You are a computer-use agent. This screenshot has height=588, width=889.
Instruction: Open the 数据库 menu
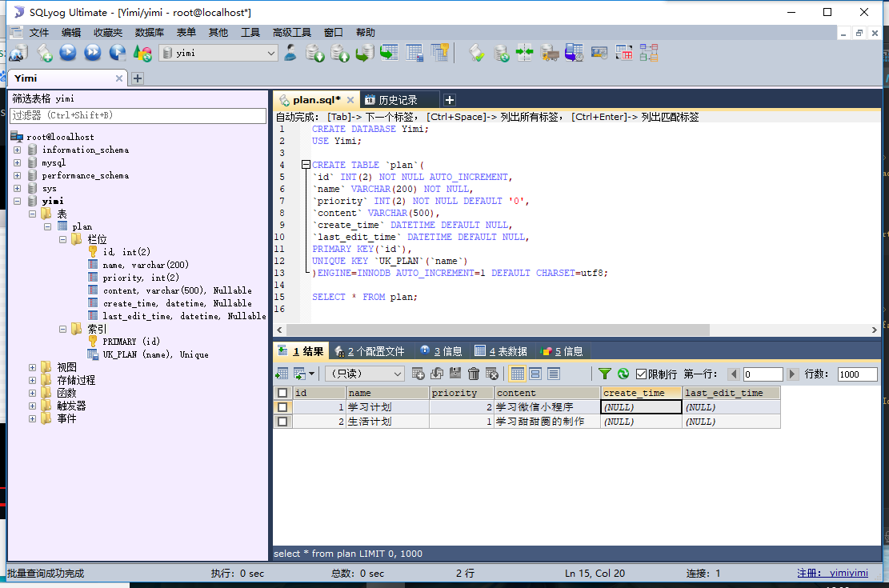(149, 32)
